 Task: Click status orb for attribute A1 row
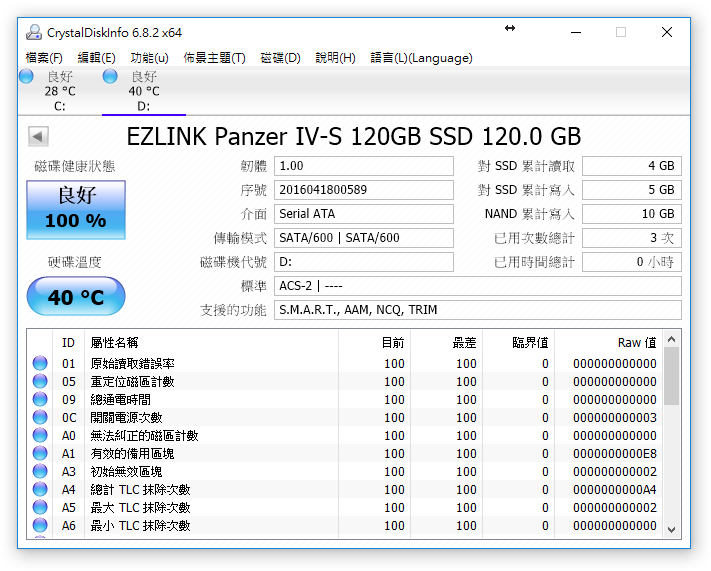[40, 453]
